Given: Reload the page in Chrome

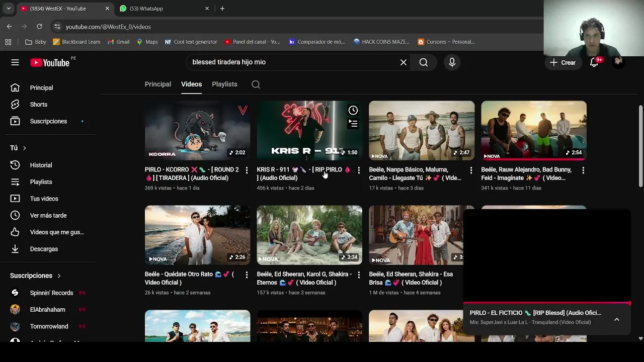Looking at the screenshot, I should point(39,27).
